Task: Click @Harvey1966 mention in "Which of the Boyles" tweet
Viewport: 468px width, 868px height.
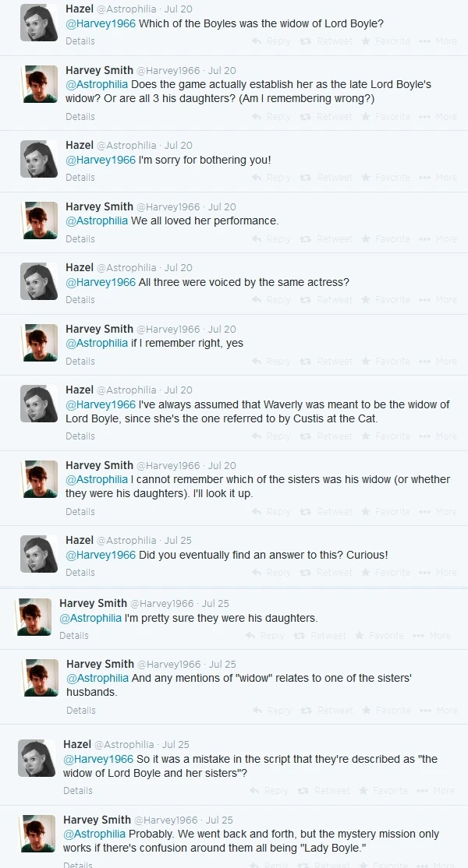Action: pyautogui.click(x=101, y=23)
